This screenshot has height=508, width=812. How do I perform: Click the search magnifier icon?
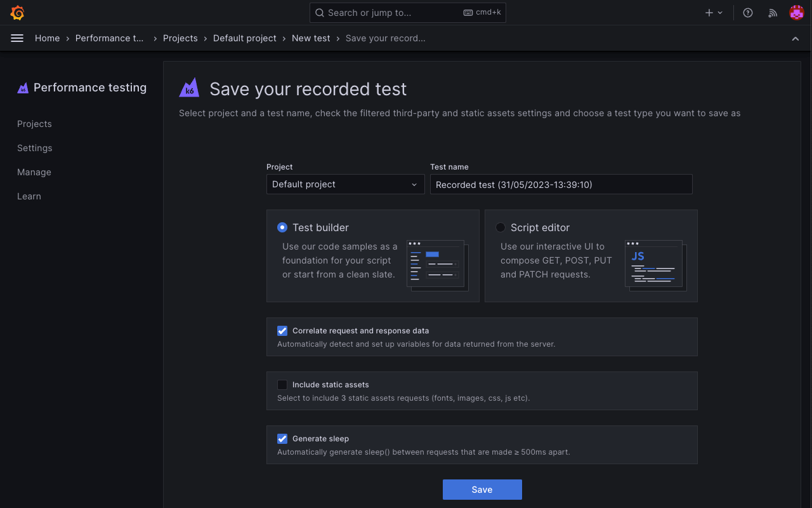320,13
